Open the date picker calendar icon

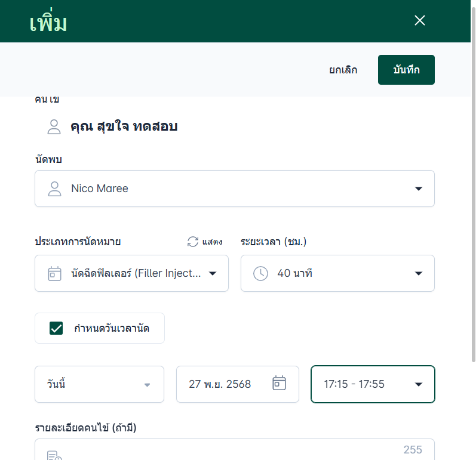point(279,383)
